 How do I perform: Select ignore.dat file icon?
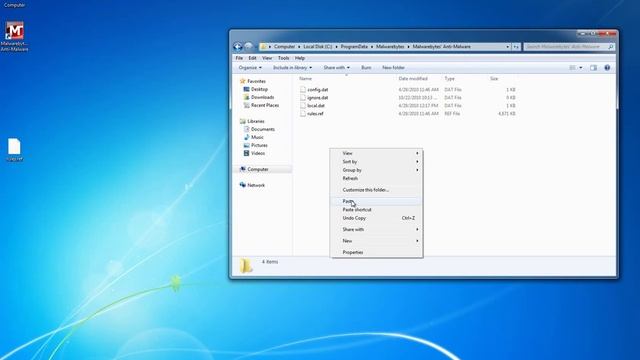303,98
